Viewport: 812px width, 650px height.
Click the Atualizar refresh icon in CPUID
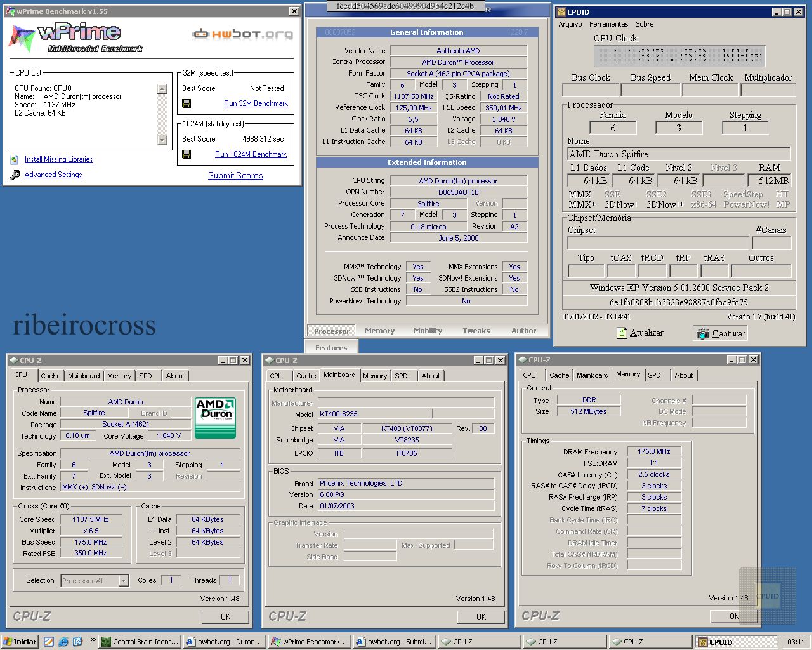tap(622, 333)
